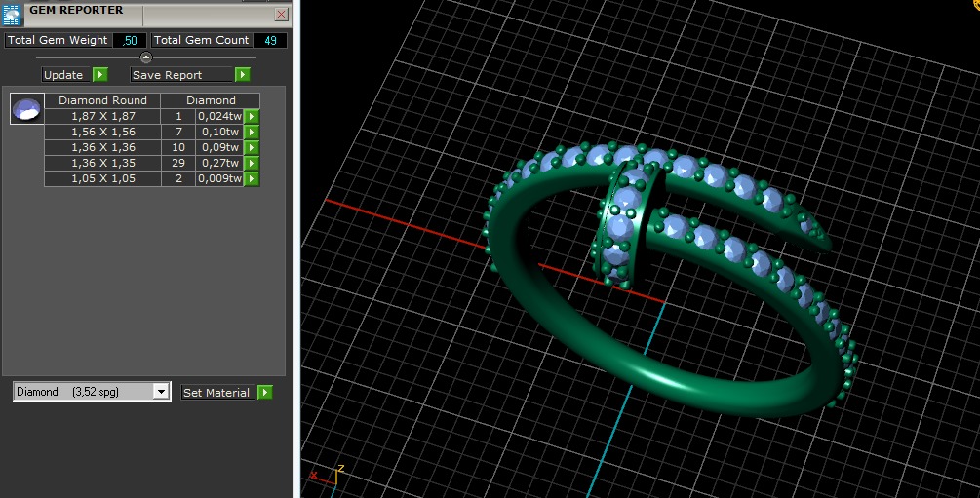Click the Total Gem Count value field
The height and width of the screenshot is (498, 980).
click(270, 40)
